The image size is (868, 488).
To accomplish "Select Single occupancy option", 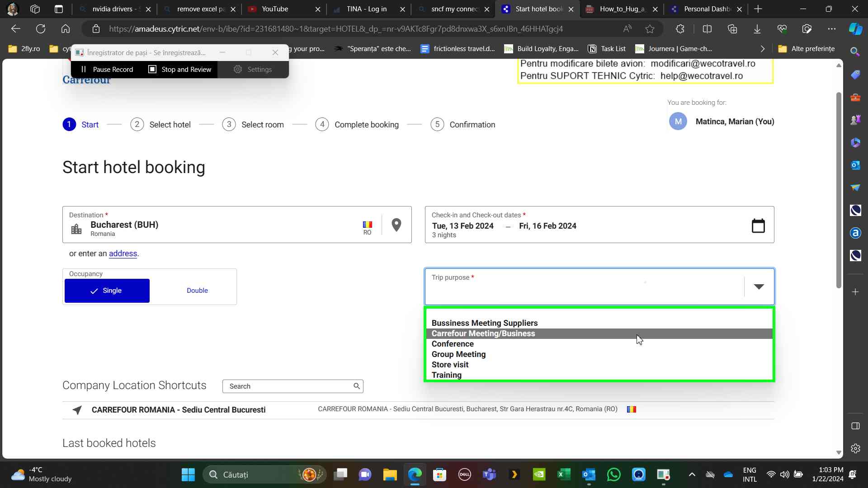I will click(107, 291).
